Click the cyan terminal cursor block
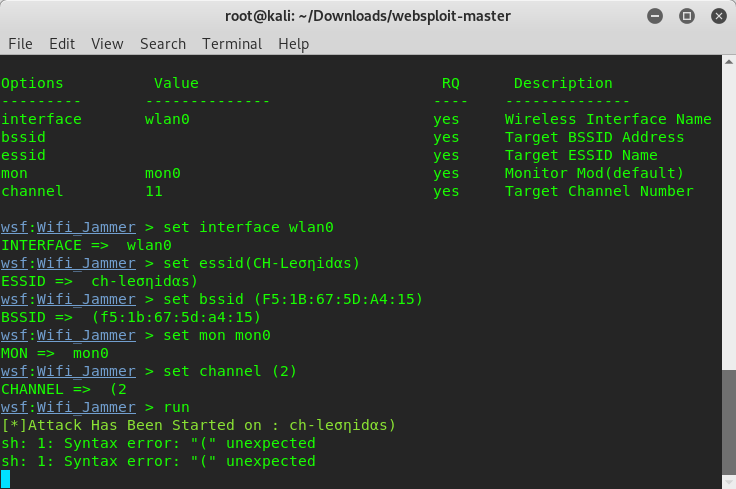The image size is (736, 489). (6, 479)
